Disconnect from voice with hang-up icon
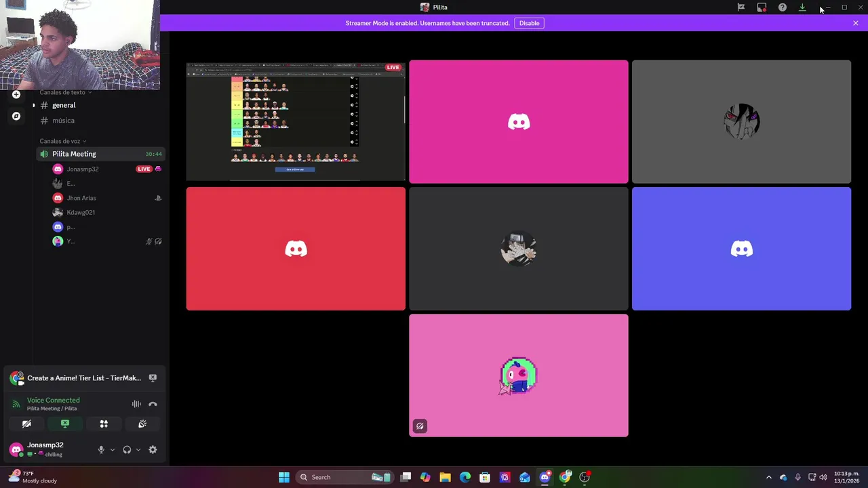The height and width of the screenshot is (488, 868). click(153, 404)
